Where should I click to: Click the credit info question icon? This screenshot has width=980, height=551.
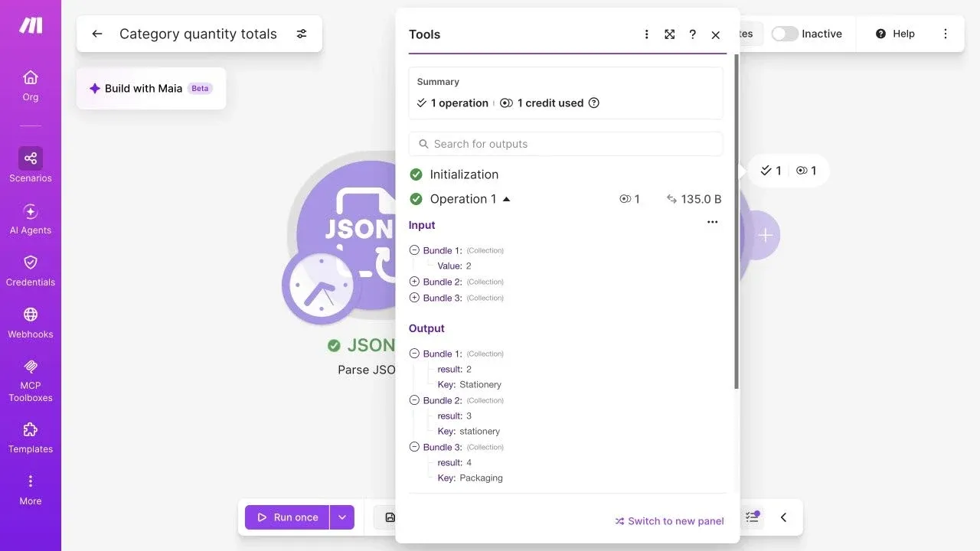(593, 103)
